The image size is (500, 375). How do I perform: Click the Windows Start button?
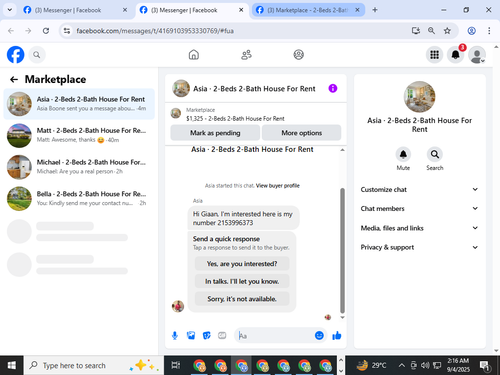coord(12,365)
